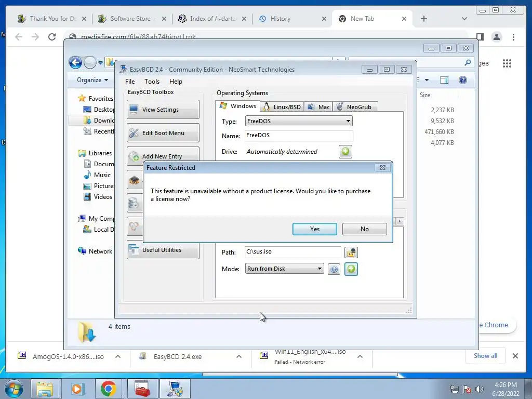
Task: Add ISO entry with green plus beside Mode
Action: pos(351,269)
